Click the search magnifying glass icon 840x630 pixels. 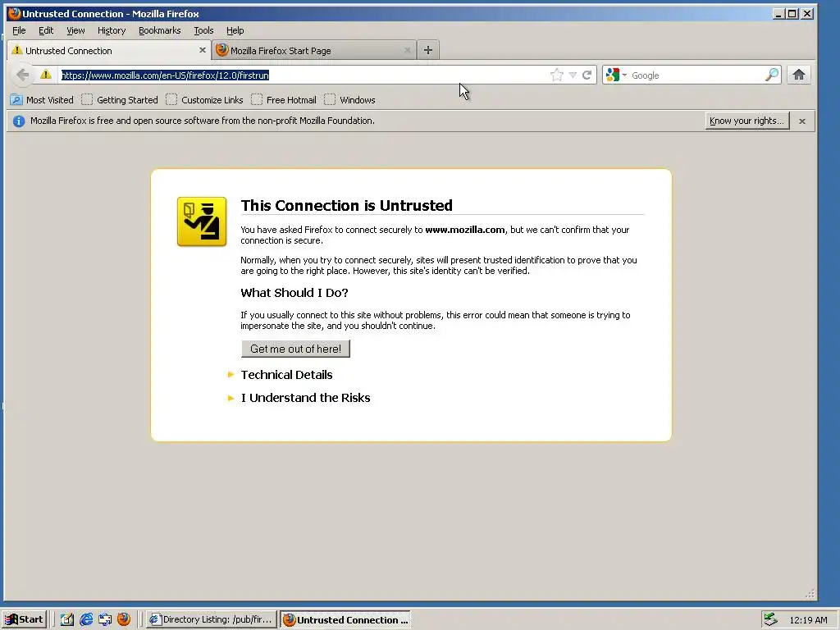point(771,75)
